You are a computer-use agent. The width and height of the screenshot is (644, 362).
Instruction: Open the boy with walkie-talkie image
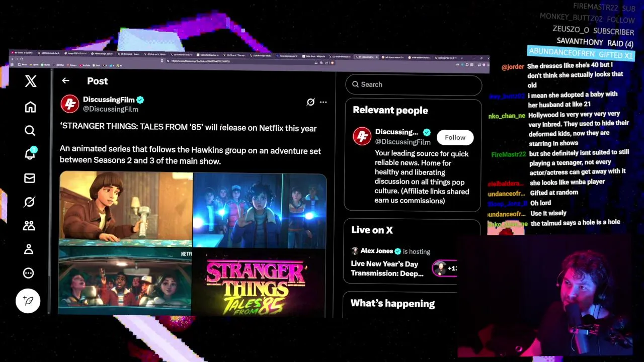tap(126, 209)
